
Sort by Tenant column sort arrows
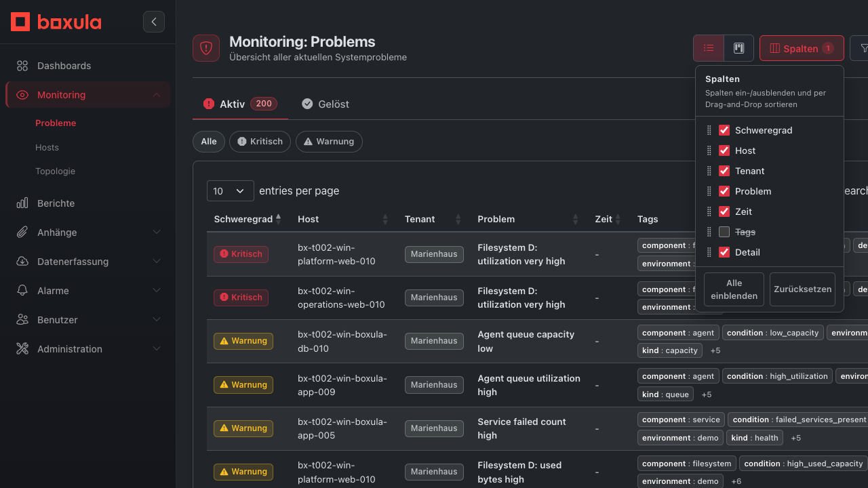(458, 219)
